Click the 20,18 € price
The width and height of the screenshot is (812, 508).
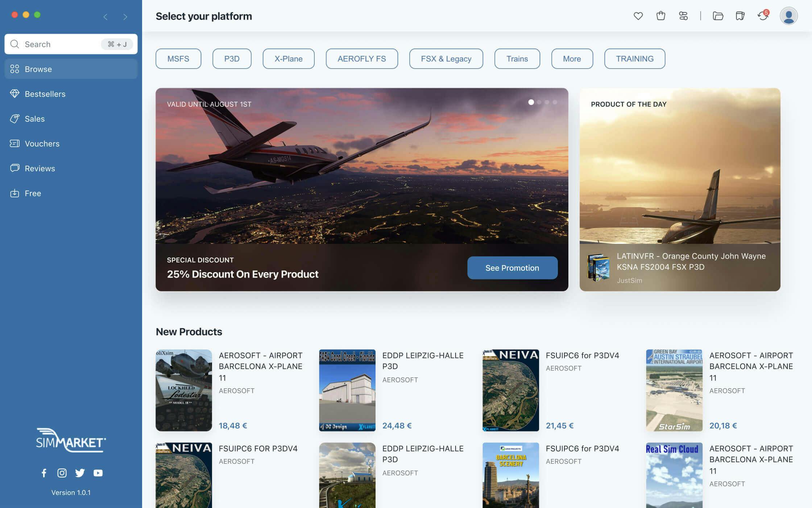click(723, 425)
